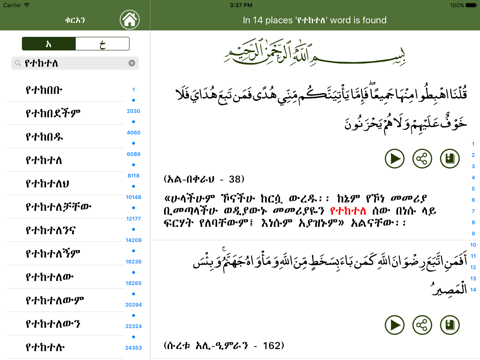Clear the search field text
The height and width of the screenshot is (360, 480).
pos(132,63)
